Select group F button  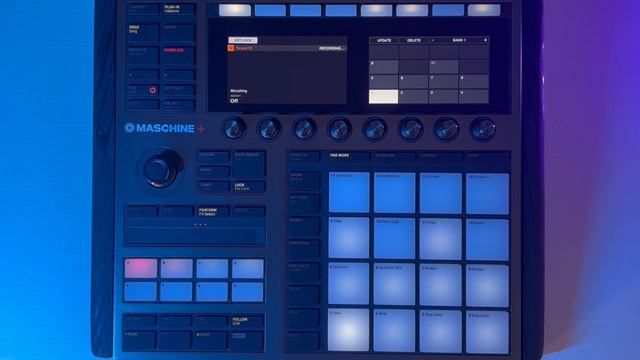[176, 292]
